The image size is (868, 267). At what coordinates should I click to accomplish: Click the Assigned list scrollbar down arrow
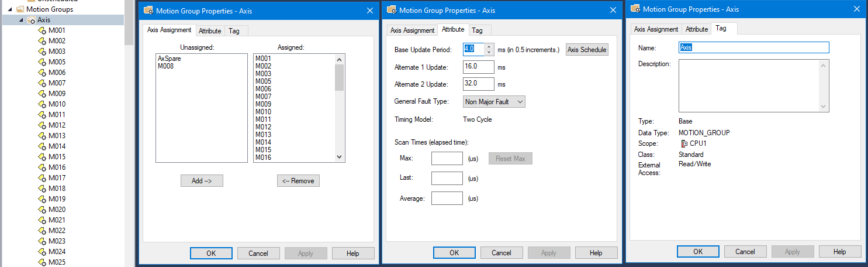point(339,157)
